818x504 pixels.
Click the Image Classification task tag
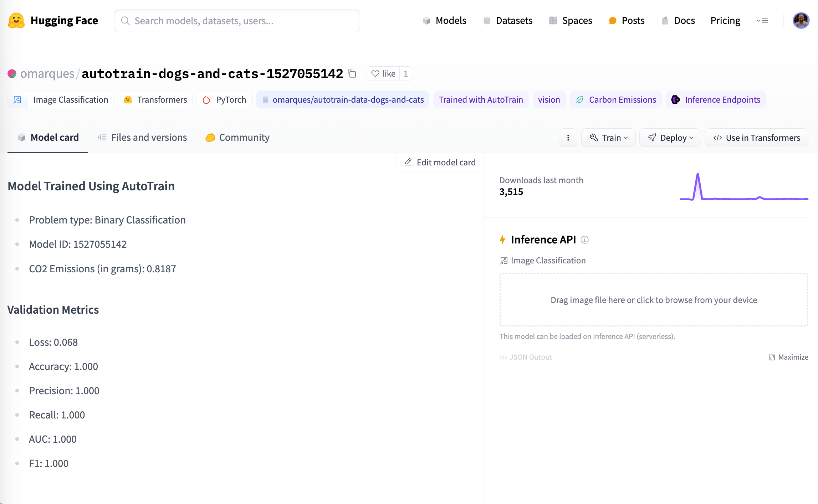[61, 100]
